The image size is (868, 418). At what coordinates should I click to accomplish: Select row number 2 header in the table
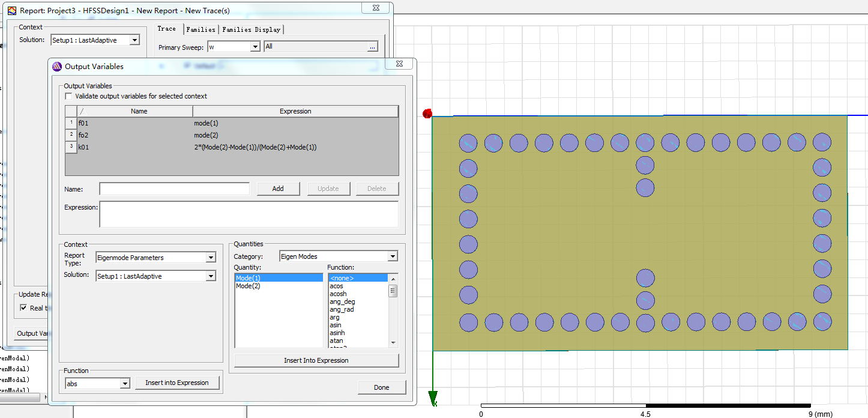71,135
